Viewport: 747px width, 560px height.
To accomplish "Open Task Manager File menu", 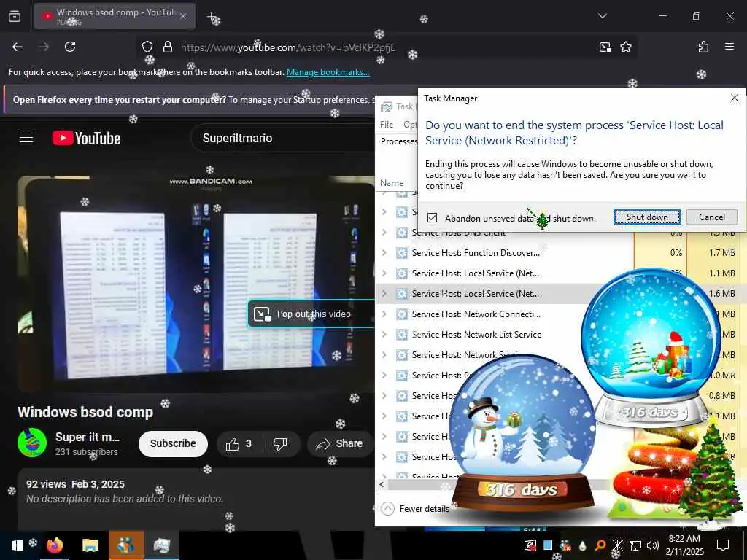I will point(387,124).
